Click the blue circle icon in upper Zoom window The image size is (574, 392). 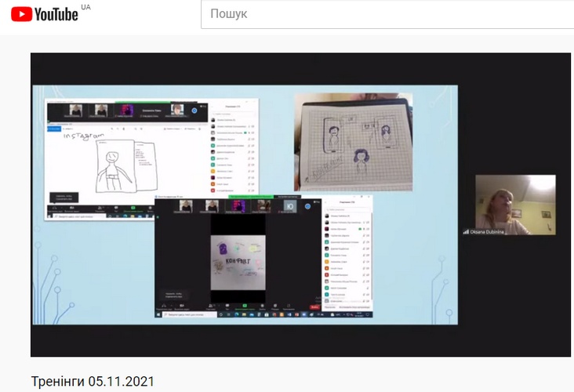pyautogui.click(x=194, y=111)
